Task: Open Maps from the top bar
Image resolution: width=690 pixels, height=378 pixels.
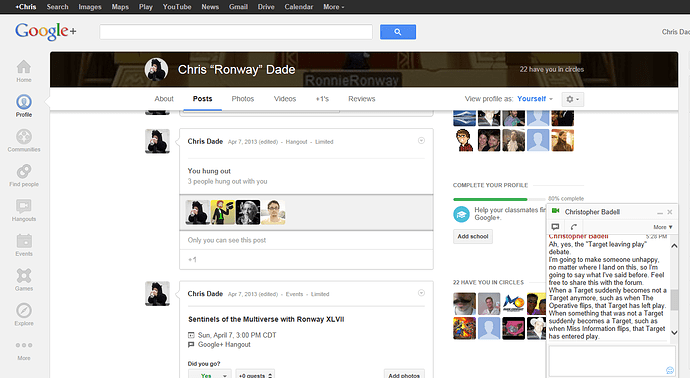Action: tap(120, 7)
